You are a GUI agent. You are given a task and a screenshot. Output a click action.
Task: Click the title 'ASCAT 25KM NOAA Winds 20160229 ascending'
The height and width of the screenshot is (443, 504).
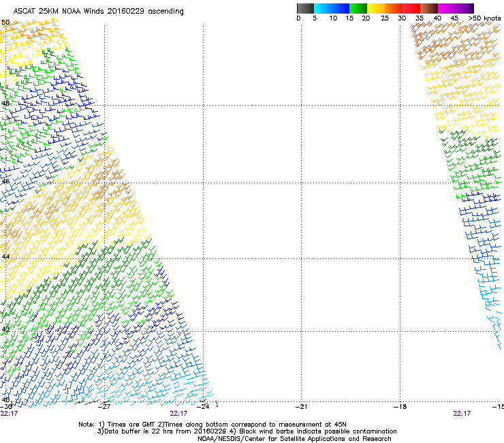point(98,12)
